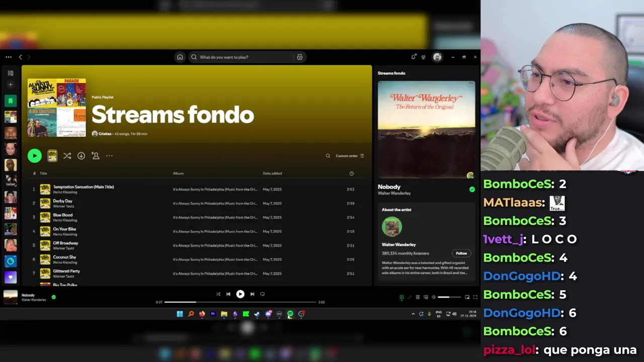Go back with the left arrow
Screen dimensions: 644x362
(20, 57)
